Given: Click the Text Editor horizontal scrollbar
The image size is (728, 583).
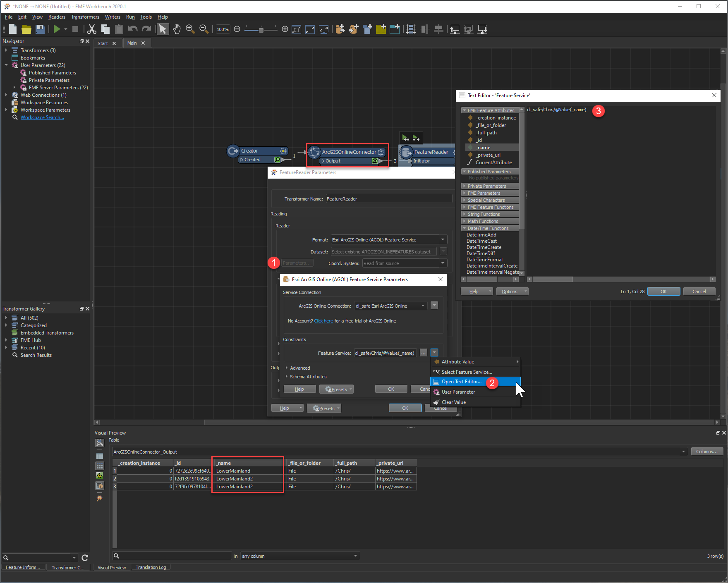Looking at the screenshot, I should (621, 279).
